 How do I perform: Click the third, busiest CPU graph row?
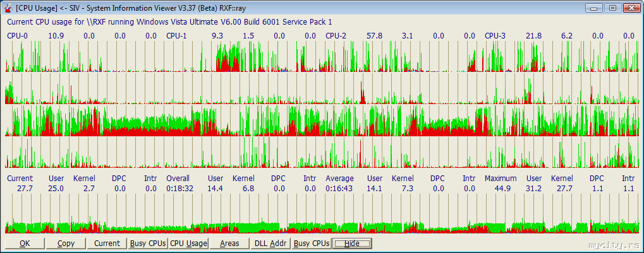322,121
